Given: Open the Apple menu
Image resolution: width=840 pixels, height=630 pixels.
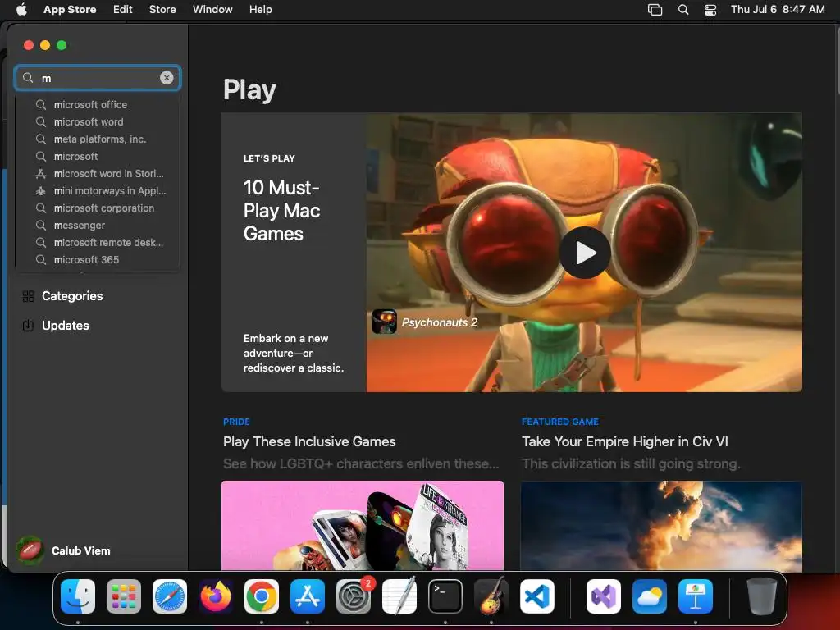Looking at the screenshot, I should coord(21,9).
